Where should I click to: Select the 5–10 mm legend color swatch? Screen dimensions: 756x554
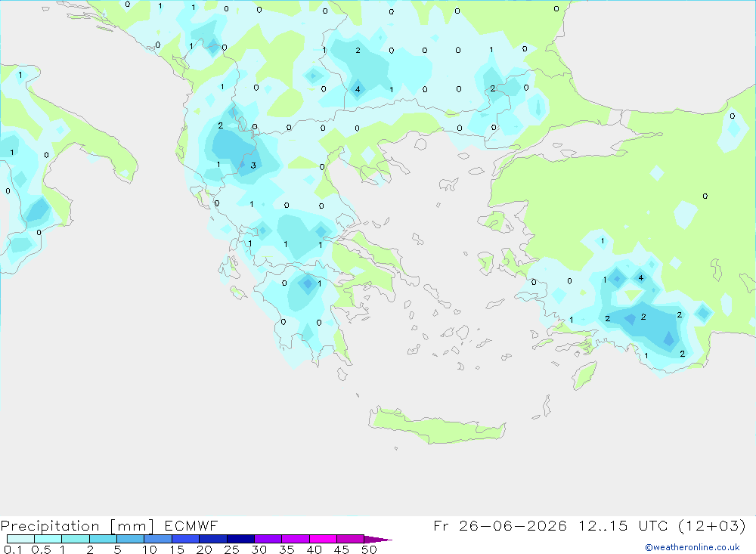(x=130, y=539)
